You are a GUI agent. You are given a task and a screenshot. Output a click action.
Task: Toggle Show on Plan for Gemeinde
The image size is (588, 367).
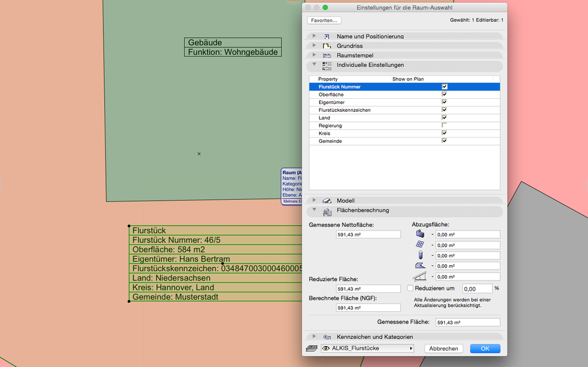444,141
